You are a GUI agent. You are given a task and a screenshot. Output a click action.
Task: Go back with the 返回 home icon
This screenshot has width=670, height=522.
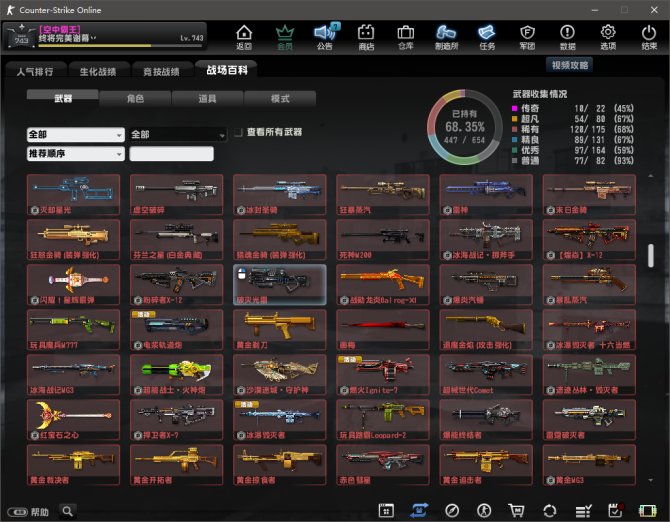click(x=244, y=37)
